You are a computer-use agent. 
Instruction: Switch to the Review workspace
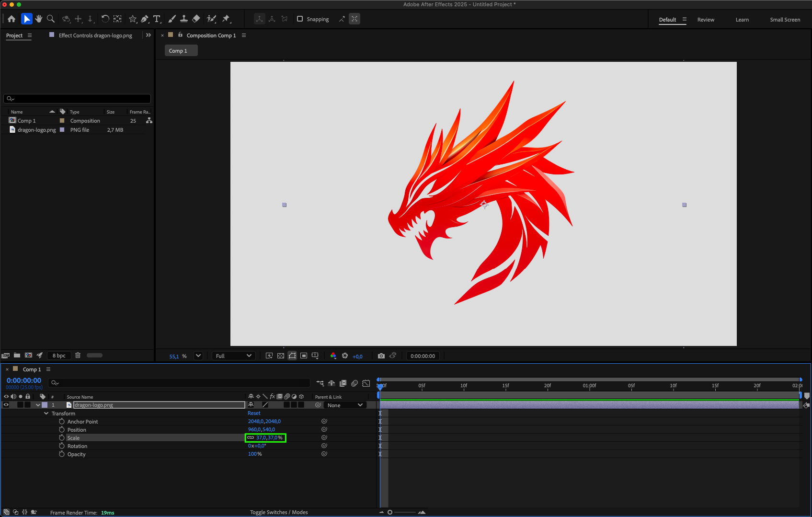pyautogui.click(x=705, y=20)
